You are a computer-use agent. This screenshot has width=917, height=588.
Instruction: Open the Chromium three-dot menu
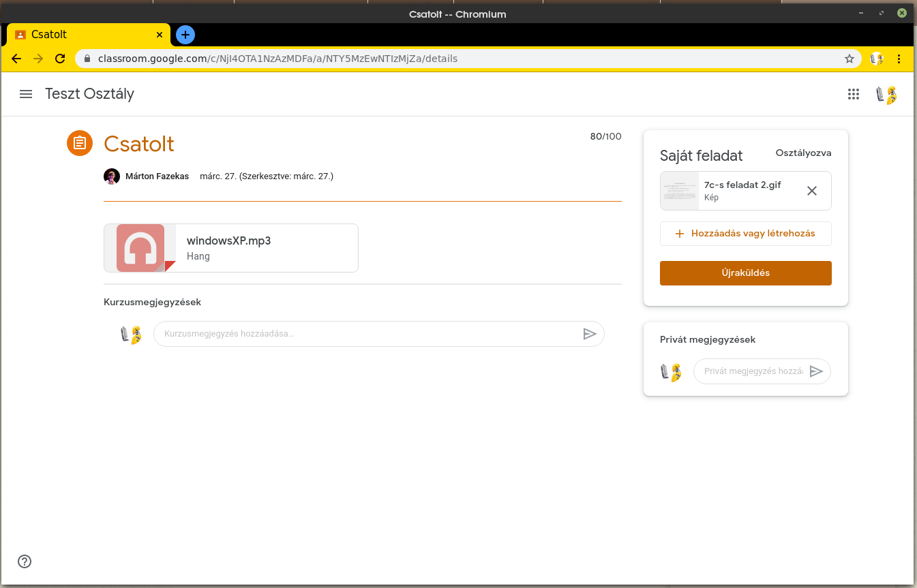899,59
